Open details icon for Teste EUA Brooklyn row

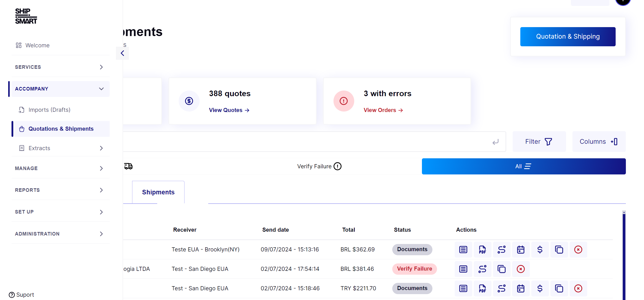pyautogui.click(x=463, y=250)
